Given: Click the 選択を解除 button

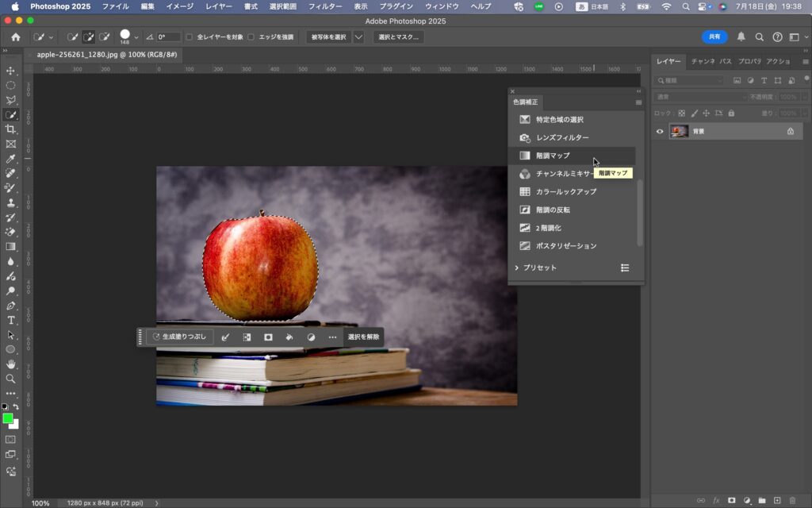Looking at the screenshot, I should coord(363,337).
